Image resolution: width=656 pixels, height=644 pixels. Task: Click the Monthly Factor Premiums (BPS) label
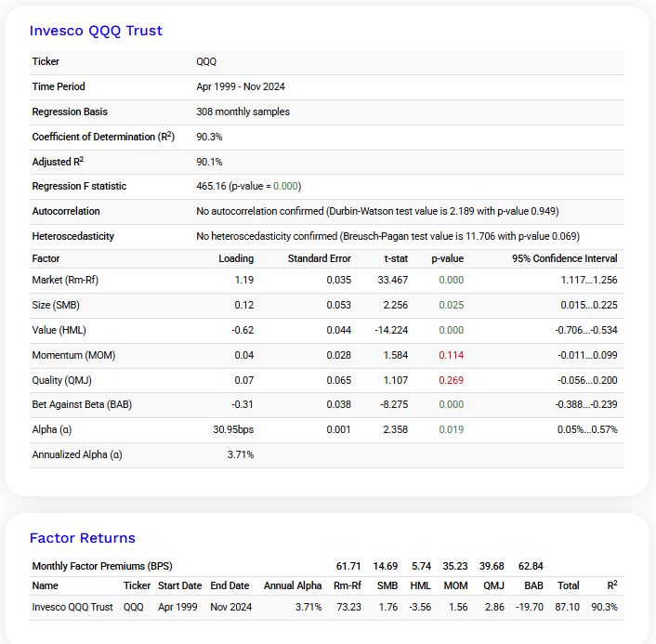tap(102, 566)
